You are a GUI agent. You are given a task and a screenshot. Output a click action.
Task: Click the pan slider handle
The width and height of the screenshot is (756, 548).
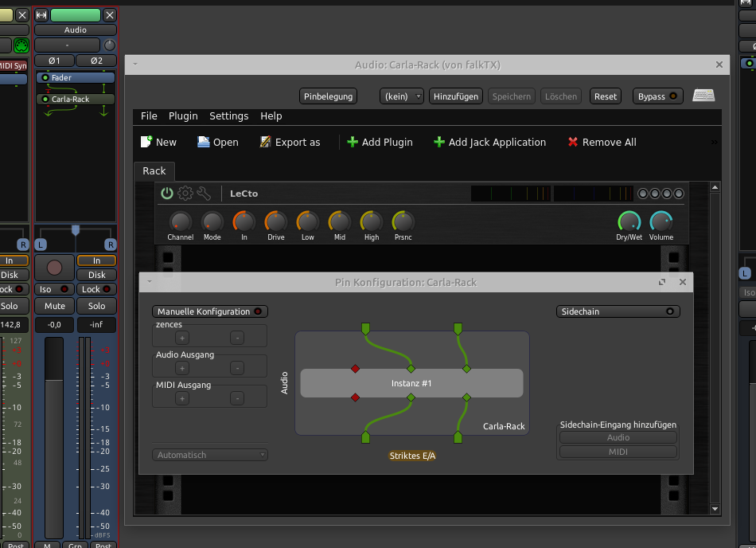point(76,230)
